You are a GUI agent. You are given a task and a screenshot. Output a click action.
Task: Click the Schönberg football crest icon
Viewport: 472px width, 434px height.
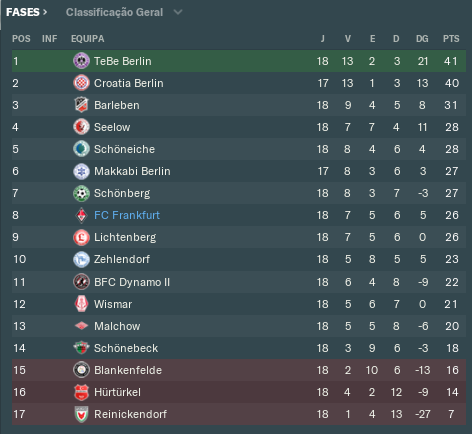click(x=81, y=193)
